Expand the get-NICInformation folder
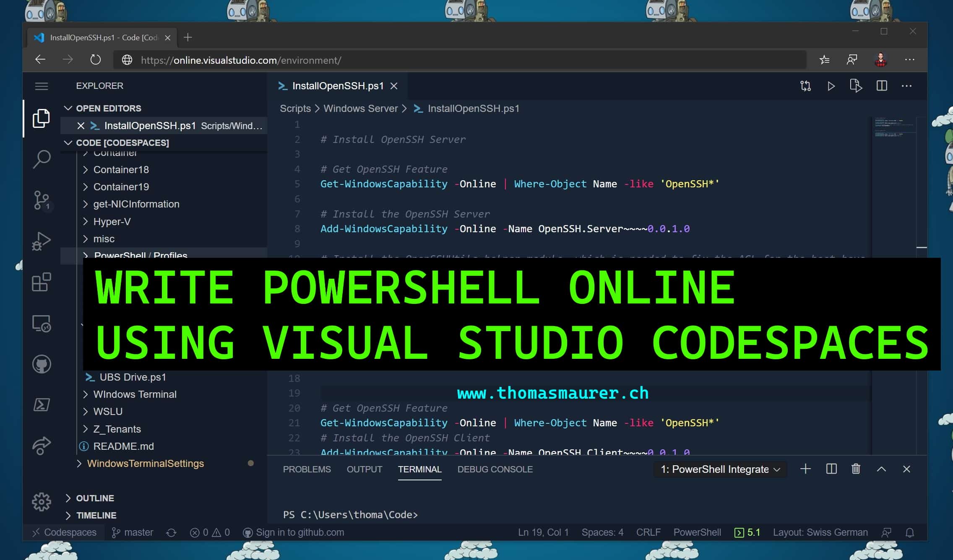This screenshot has height=560, width=953. [x=136, y=204]
